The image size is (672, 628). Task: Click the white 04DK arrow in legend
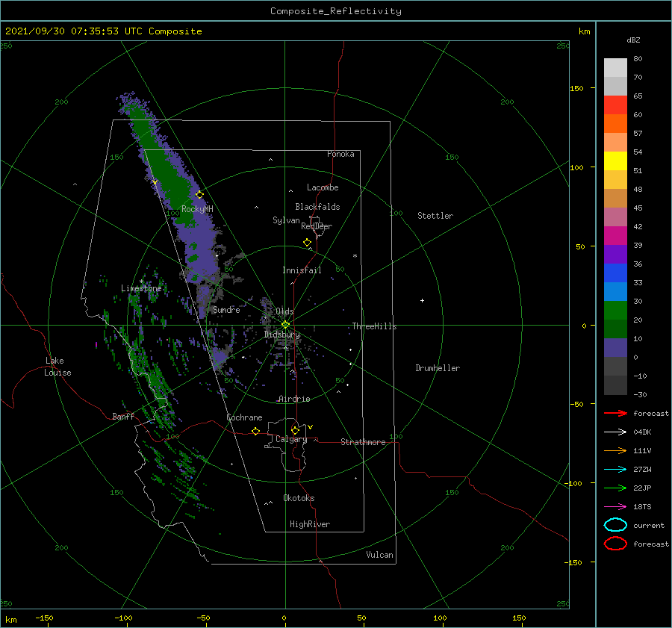(615, 432)
